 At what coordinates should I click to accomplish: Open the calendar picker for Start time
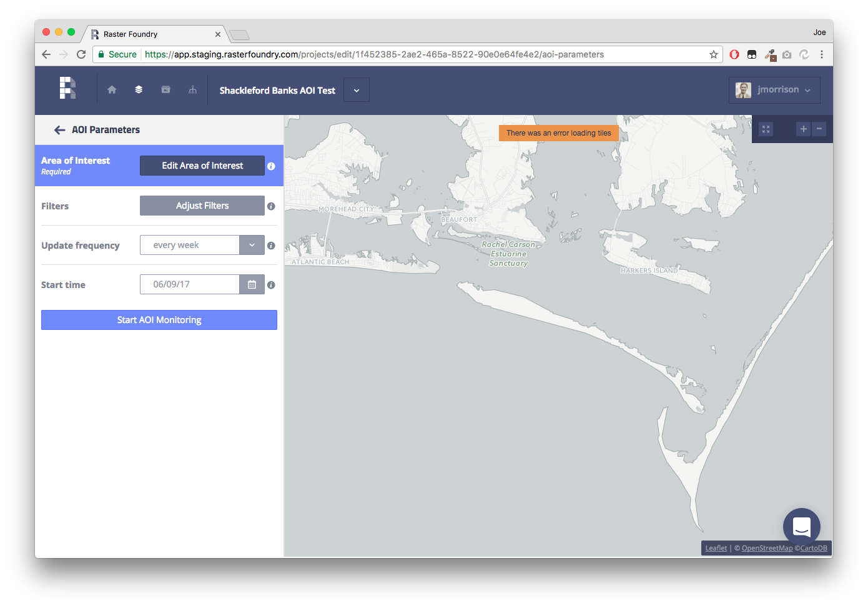point(252,284)
